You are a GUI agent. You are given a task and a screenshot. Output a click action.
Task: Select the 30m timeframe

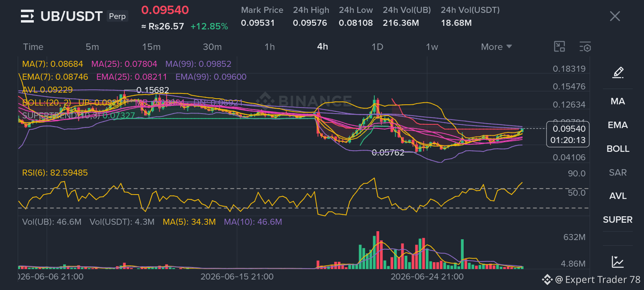pyautogui.click(x=212, y=47)
